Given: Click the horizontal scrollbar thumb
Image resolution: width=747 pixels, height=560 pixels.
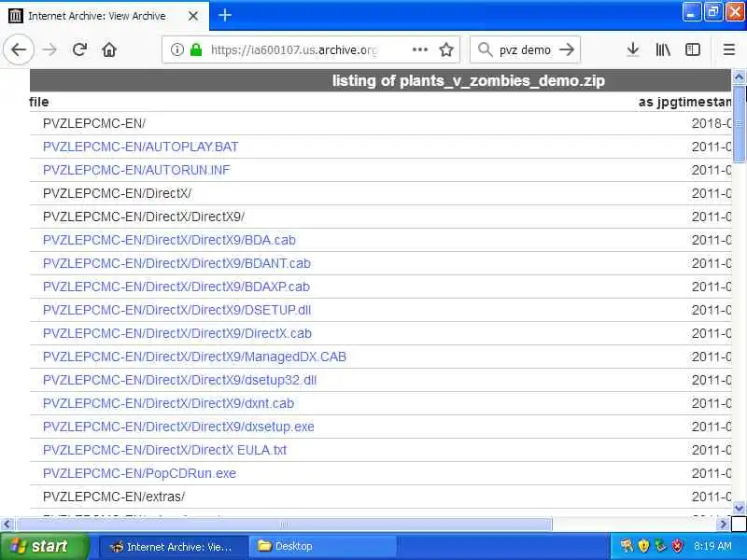Looking at the screenshot, I should coord(284,525).
